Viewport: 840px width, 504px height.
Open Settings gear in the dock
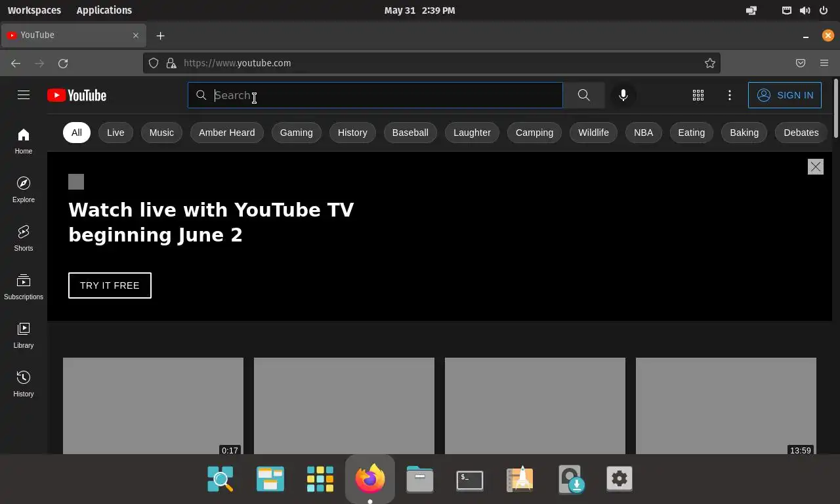619,480
